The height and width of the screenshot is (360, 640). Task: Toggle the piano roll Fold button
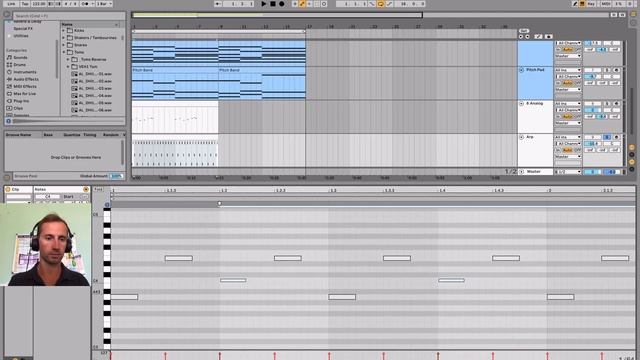point(98,189)
